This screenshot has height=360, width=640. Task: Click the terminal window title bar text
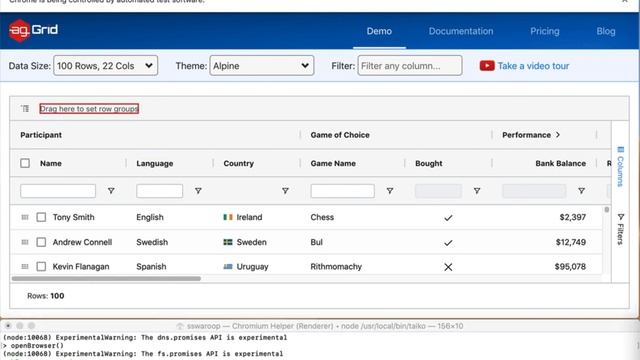coord(325,326)
